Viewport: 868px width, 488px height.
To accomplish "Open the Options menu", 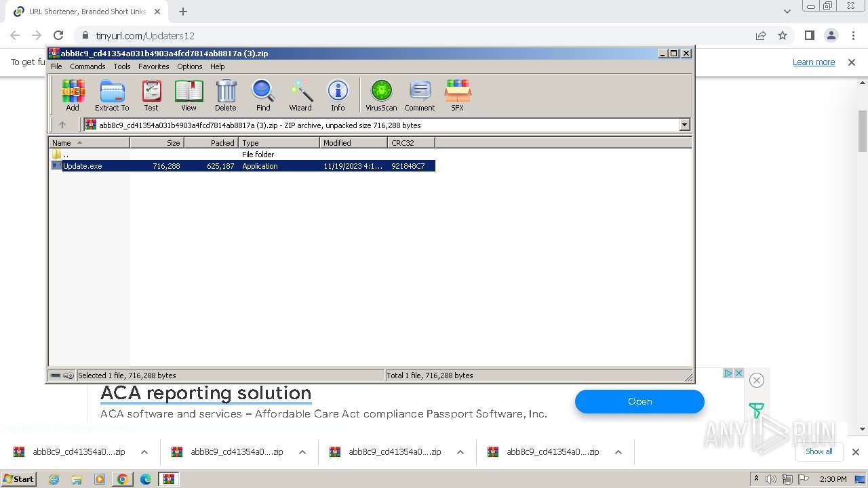I will click(190, 66).
